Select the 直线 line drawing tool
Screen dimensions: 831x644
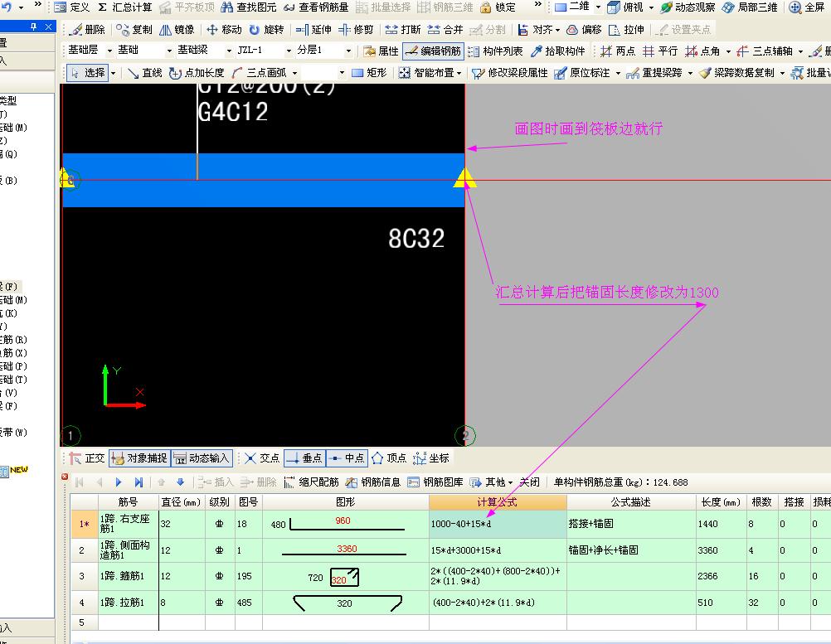tap(144, 73)
